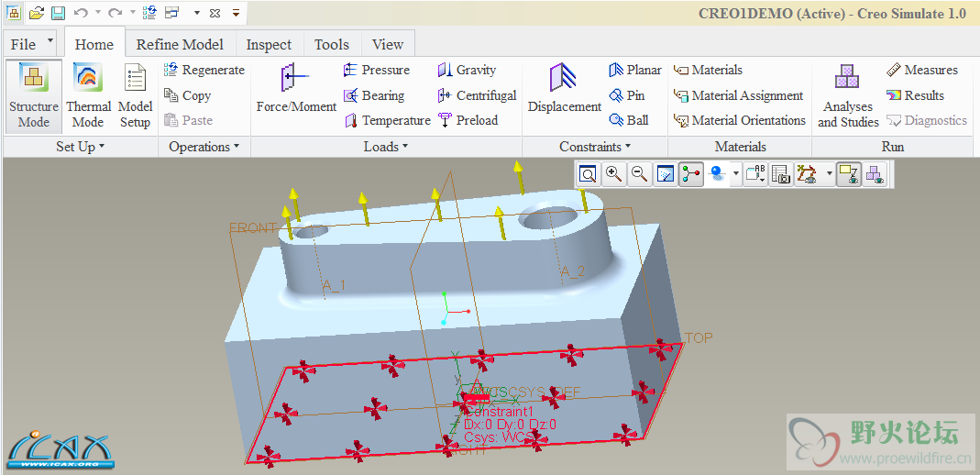
Task: Open Model Setup
Action: point(135,95)
